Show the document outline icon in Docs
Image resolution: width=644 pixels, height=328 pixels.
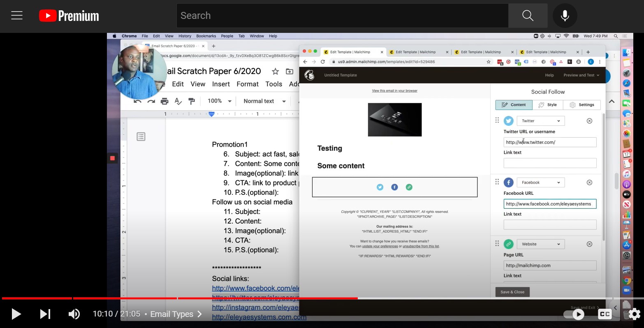(x=141, y=136)
